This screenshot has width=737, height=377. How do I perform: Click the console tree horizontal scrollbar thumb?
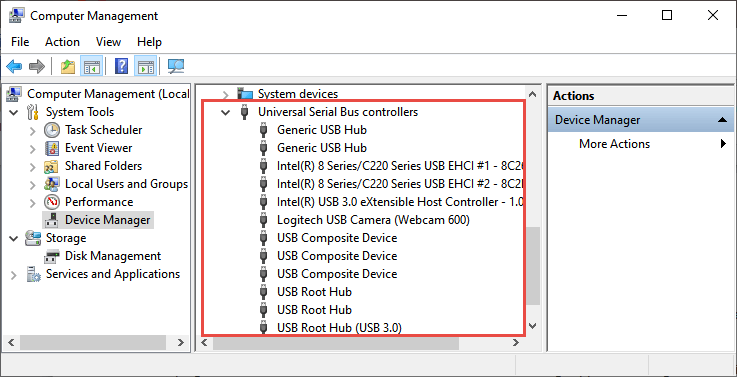[93, 343]
